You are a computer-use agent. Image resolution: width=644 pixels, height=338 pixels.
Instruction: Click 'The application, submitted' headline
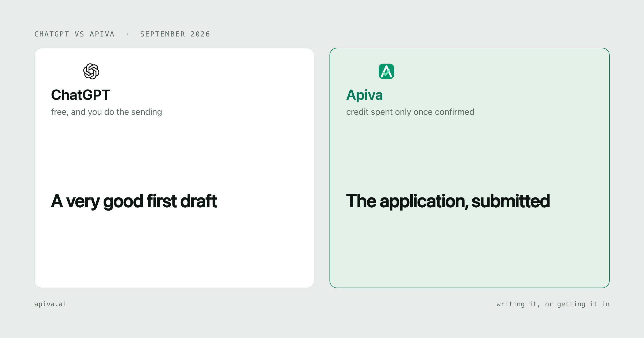448,201
